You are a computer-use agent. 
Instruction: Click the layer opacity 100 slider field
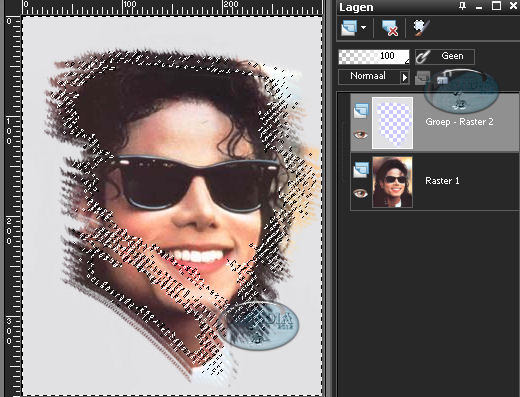(374, 57)
